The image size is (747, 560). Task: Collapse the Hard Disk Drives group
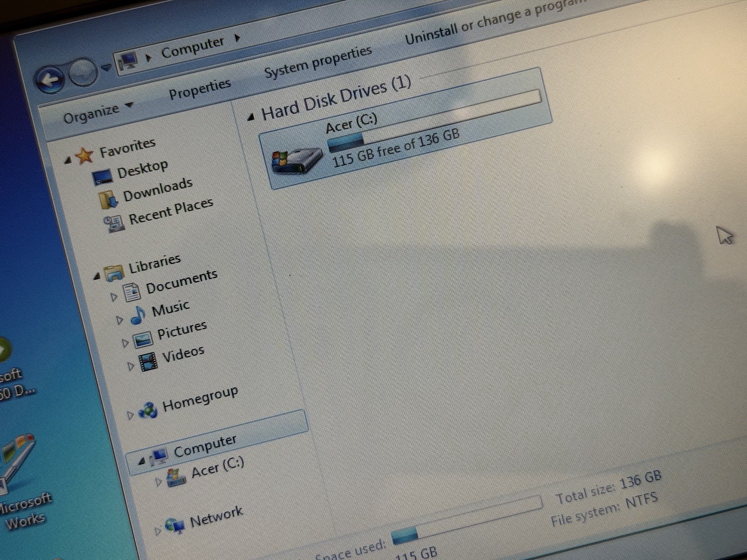[251, 117]
